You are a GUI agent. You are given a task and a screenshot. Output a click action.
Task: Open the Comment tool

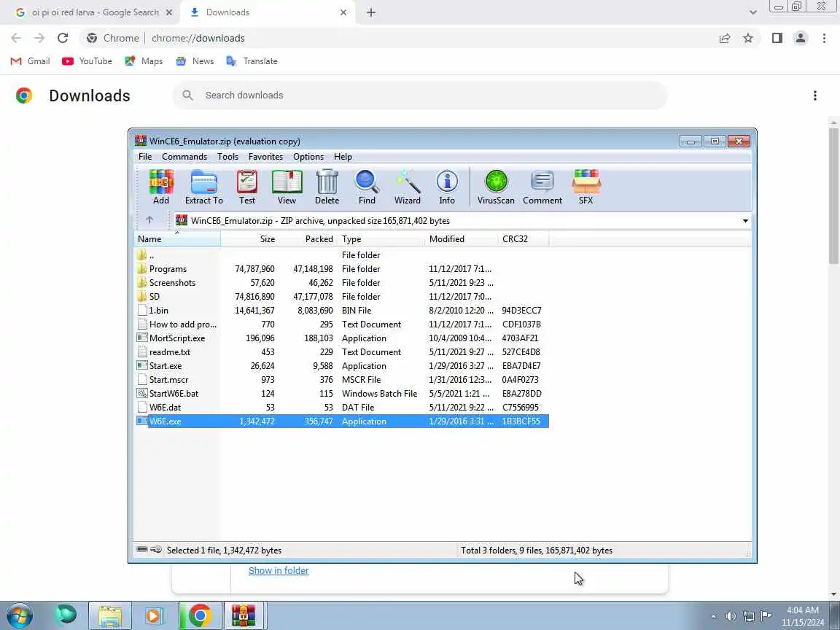(542, 187)
